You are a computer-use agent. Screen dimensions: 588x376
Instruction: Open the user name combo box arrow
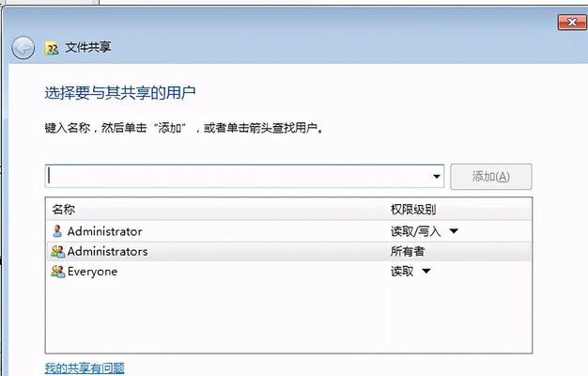point(437,176)
